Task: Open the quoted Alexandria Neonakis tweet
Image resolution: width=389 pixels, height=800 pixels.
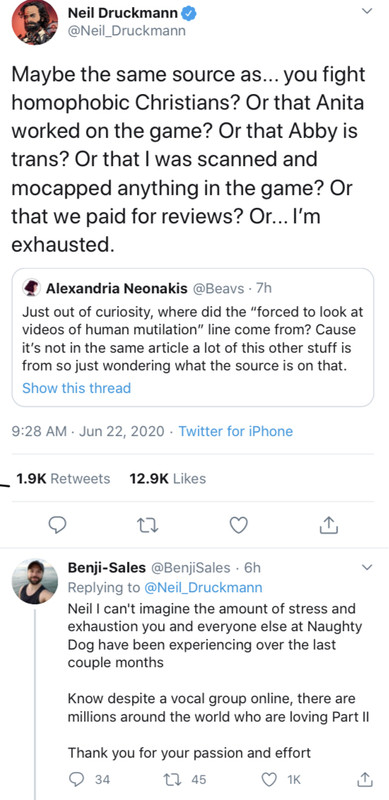Action: [192, 337]
